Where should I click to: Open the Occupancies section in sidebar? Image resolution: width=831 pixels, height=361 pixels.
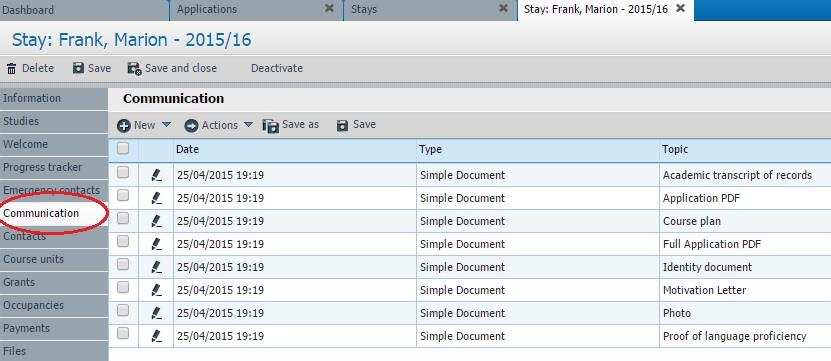coord(54,305)
